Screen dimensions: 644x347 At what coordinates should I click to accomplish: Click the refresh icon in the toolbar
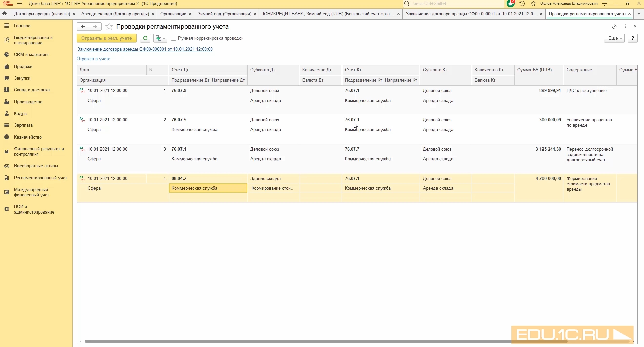click(x=145, y=38)
